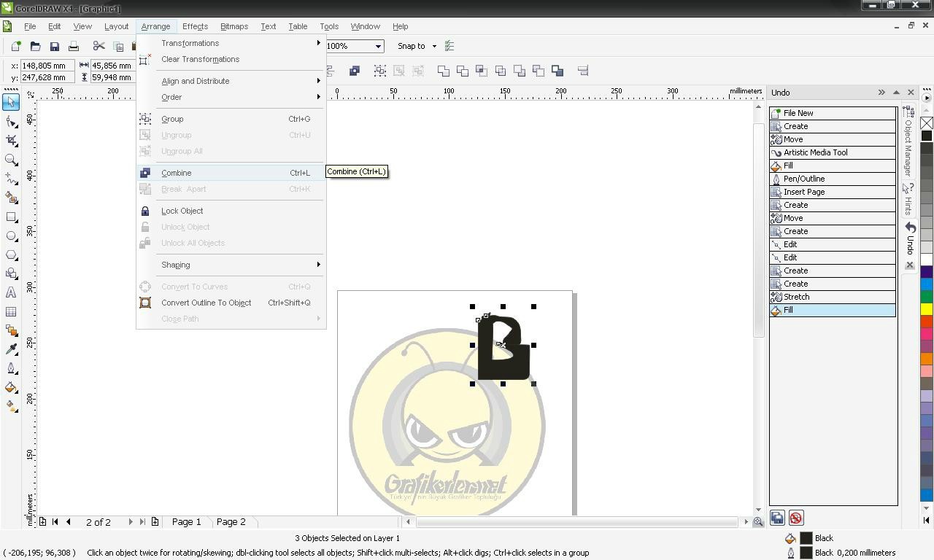Screen dimensions: 934x560
Task: Click the object width field
Action: click(112, 65)
